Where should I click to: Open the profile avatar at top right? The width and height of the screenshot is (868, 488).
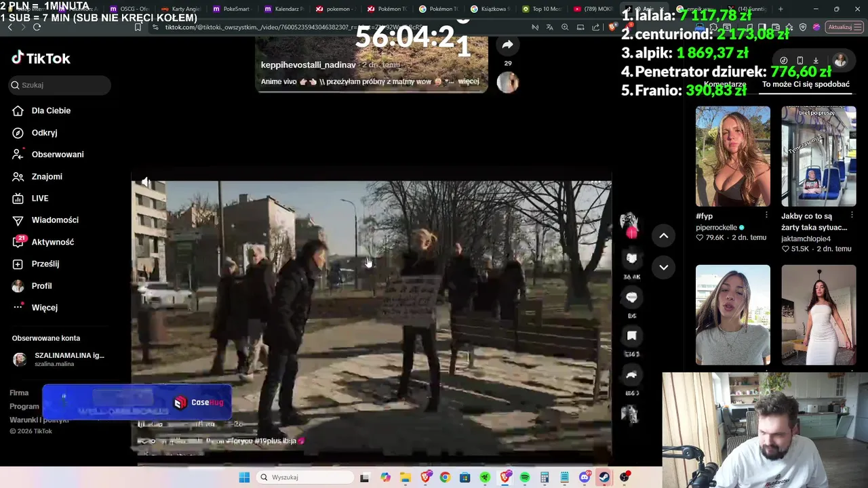(x=840, y=60)
